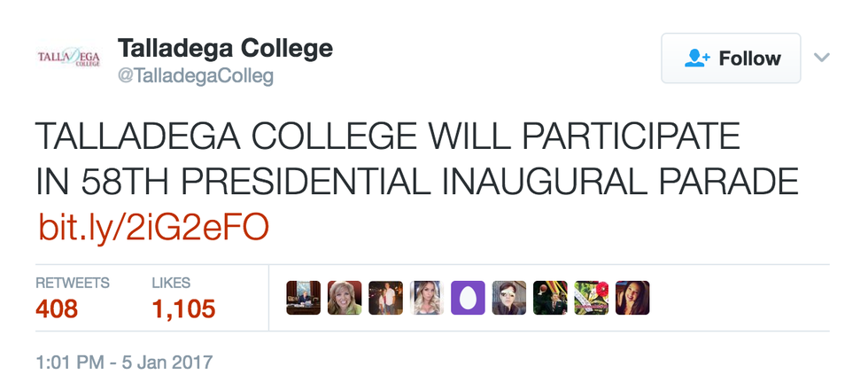This screenshot has height=390, width=868.
Task: Click the avatar of the person wearing sunglasses
Action: (x=508, y=298)
